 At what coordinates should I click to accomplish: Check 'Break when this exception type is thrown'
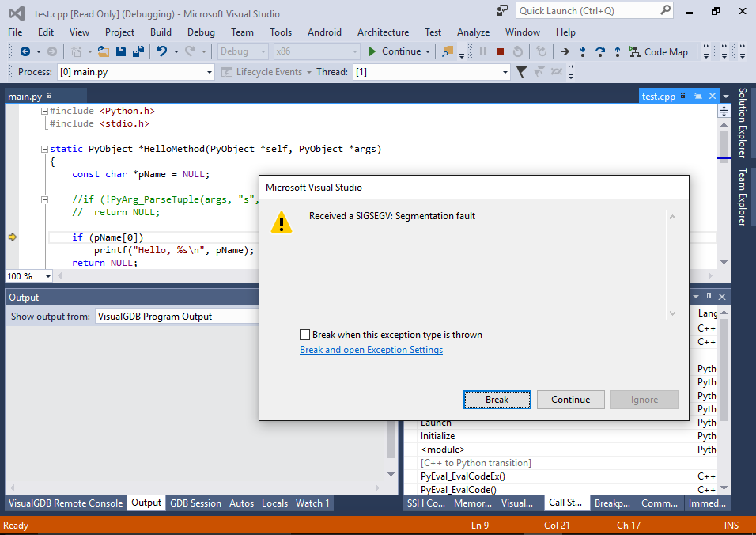click(304, 334)
